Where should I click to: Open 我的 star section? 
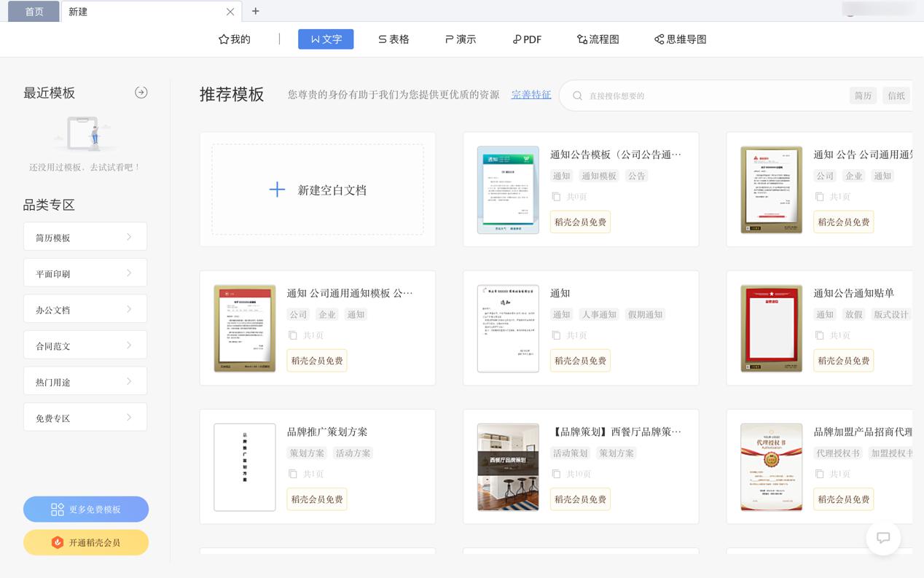tap(235, 39)
